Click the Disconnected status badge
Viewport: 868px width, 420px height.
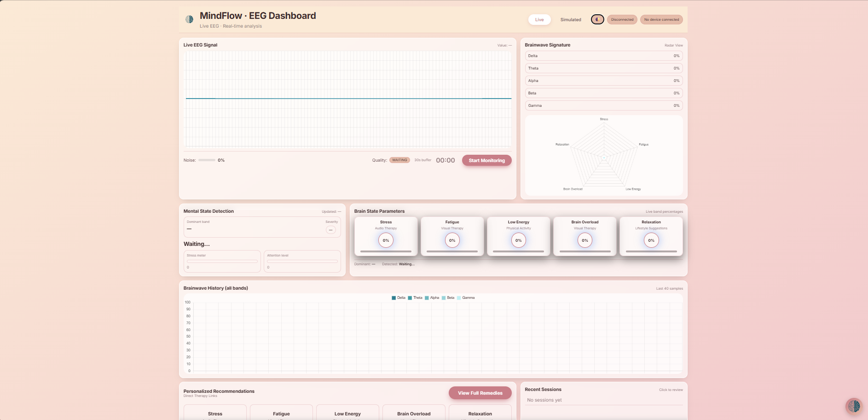(622, 19)
